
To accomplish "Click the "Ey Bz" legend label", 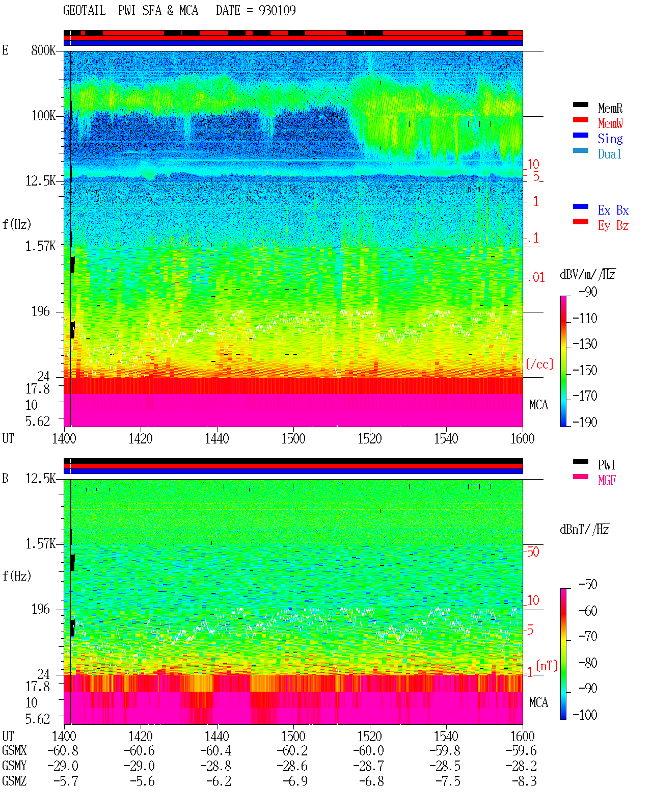I will [613, 225].
